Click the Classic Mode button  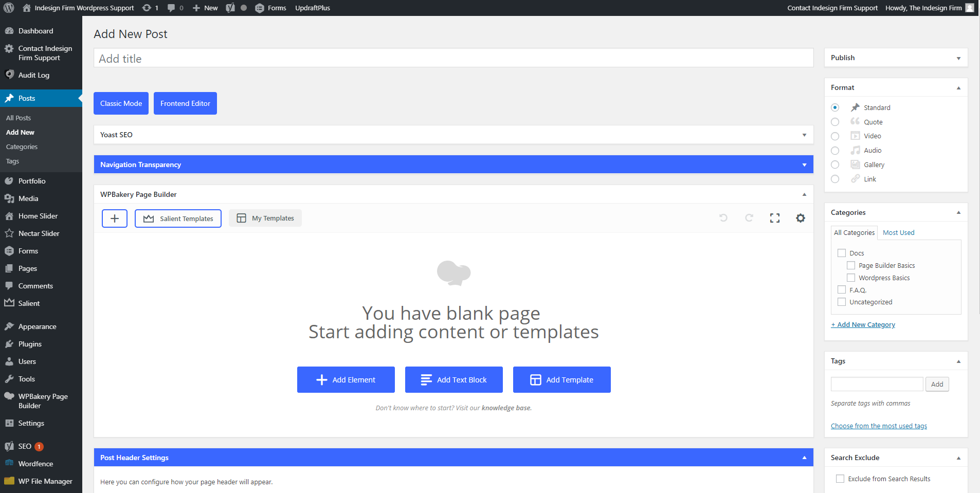[121, 103]
